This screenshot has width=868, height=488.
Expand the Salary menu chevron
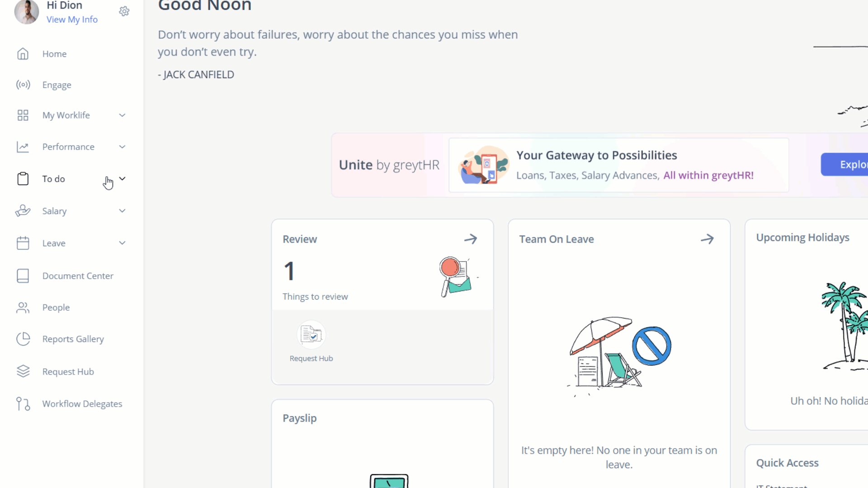point(122,211)
